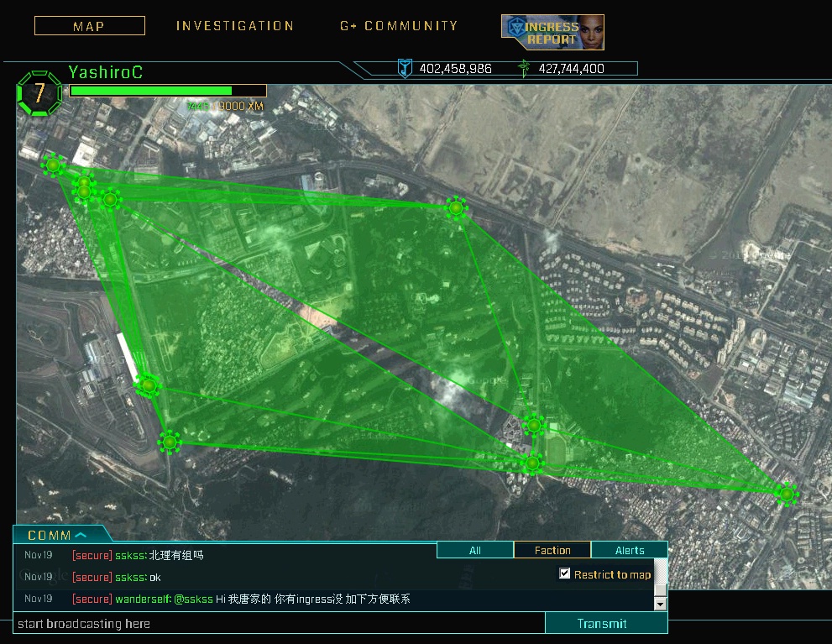Select the lower portal near the stadium

[533, 463]
